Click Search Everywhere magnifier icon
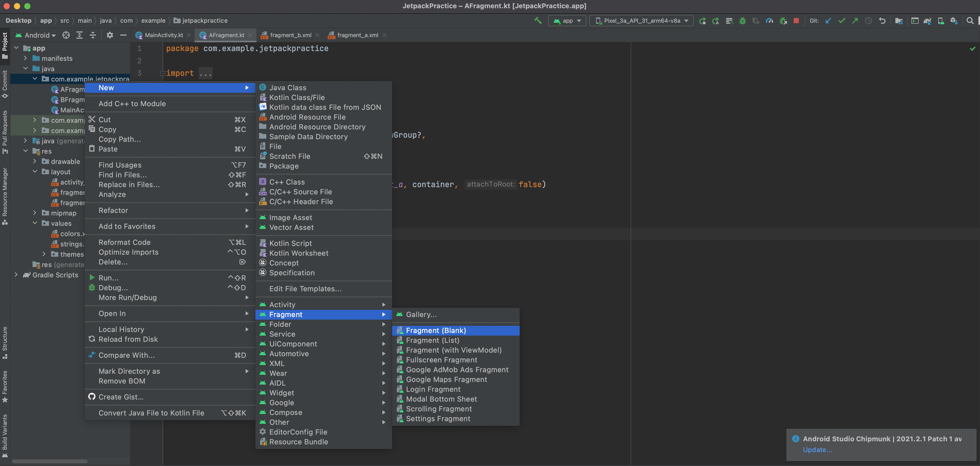 click(970, 21)
